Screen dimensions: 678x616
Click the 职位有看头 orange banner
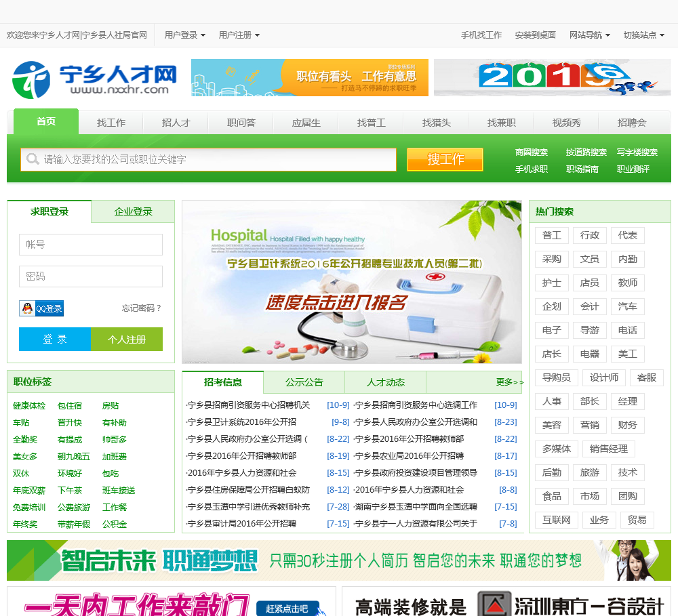[x=310, y=78]
